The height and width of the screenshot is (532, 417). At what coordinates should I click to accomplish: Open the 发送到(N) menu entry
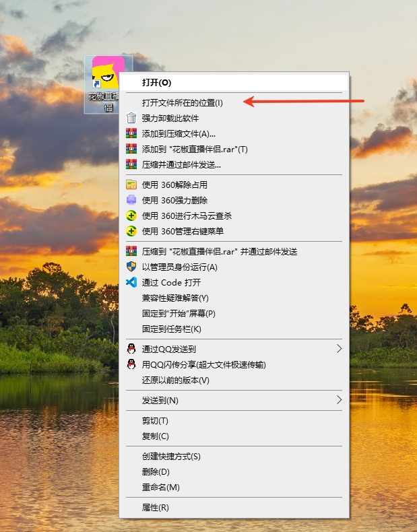pyautogui.click(x=234, y=401)
